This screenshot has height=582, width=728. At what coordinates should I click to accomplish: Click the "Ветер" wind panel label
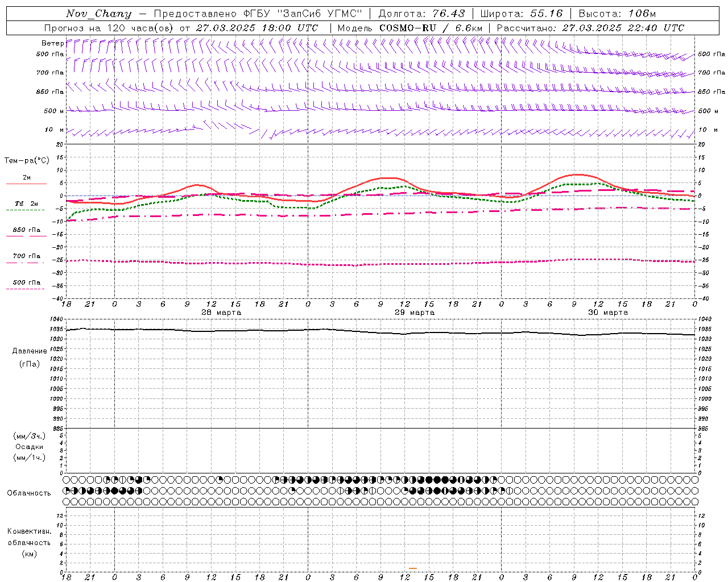[53, 43]
